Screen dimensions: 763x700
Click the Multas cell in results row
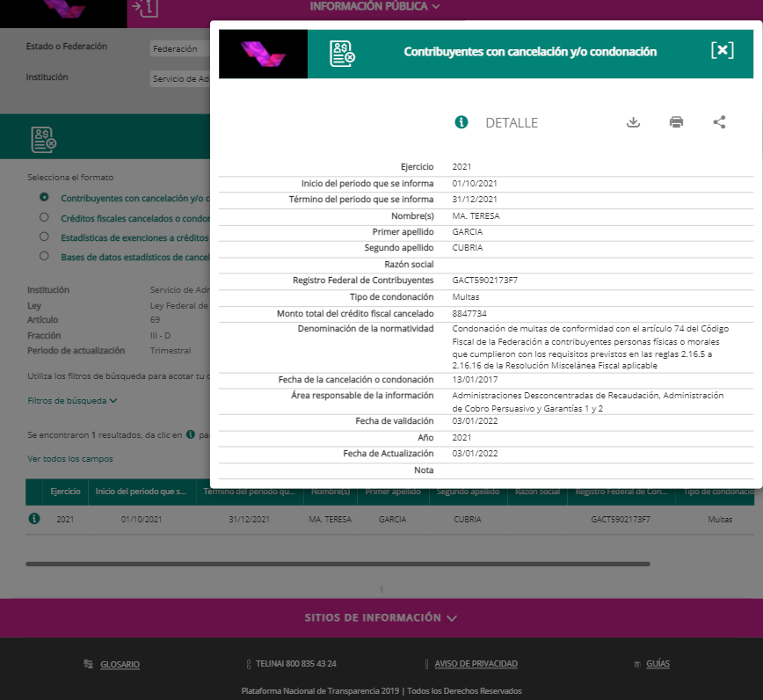tap(720, 520)
